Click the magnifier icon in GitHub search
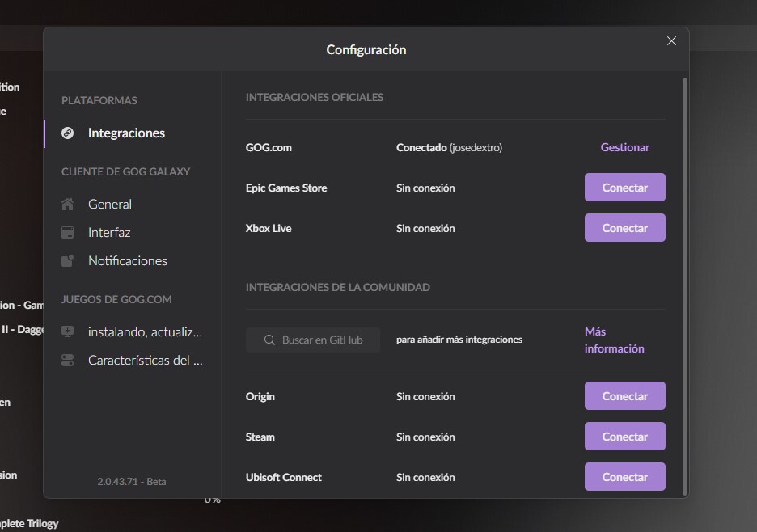The image size is (757, 532). click(269, 340)
